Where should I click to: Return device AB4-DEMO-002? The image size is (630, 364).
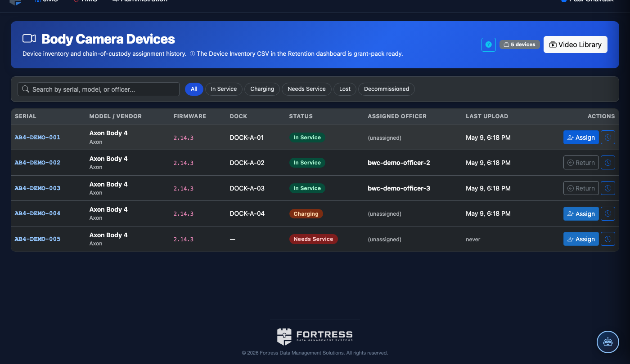(x=581, y=163)
